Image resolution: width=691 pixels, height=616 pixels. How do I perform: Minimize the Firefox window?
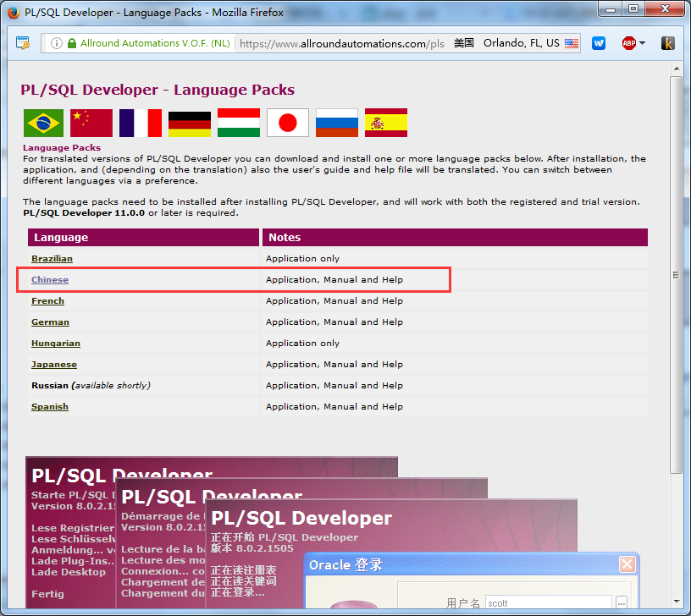[611, 9]
